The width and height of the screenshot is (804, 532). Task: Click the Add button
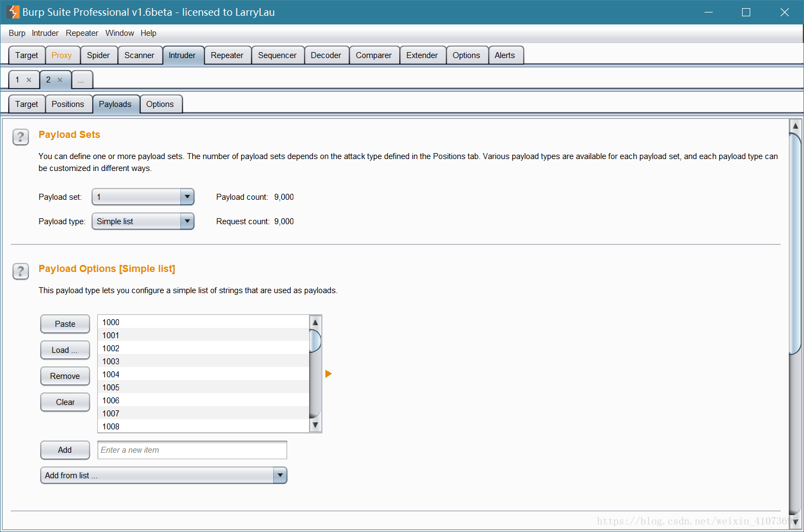pyautogui.click(x=65, y=449)
